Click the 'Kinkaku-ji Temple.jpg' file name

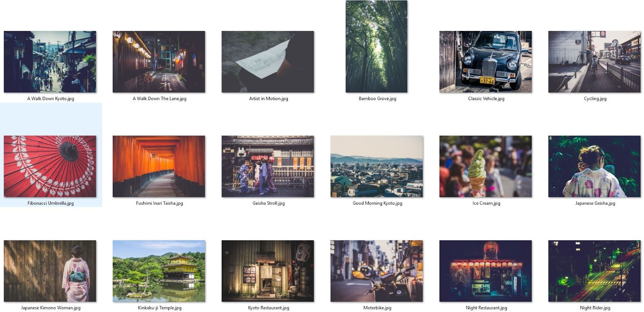[x=159, y=308]
